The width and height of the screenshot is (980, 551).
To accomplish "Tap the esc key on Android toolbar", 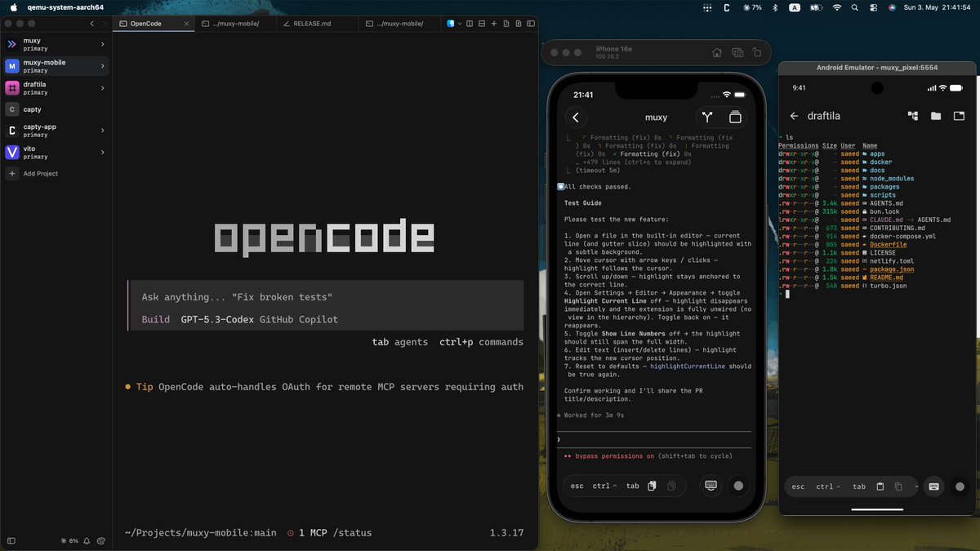I will [x=799, y=487].
